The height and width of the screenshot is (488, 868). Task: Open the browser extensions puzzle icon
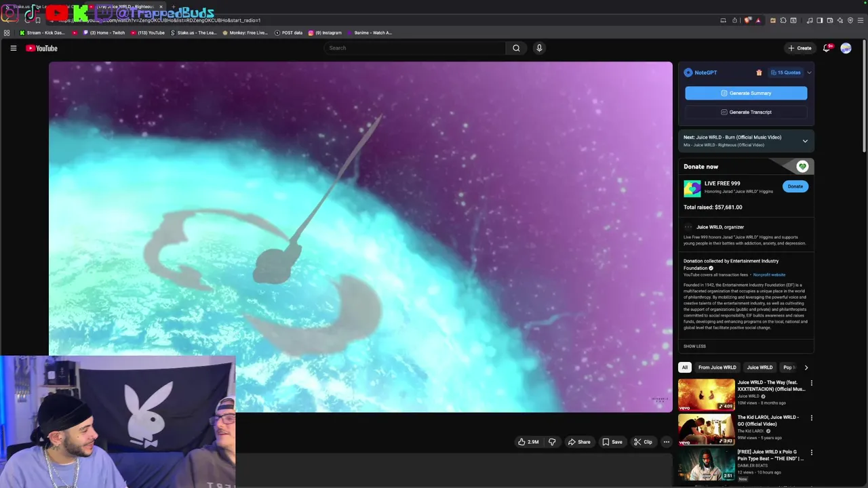pyautogui.click(x=783, y=20)
